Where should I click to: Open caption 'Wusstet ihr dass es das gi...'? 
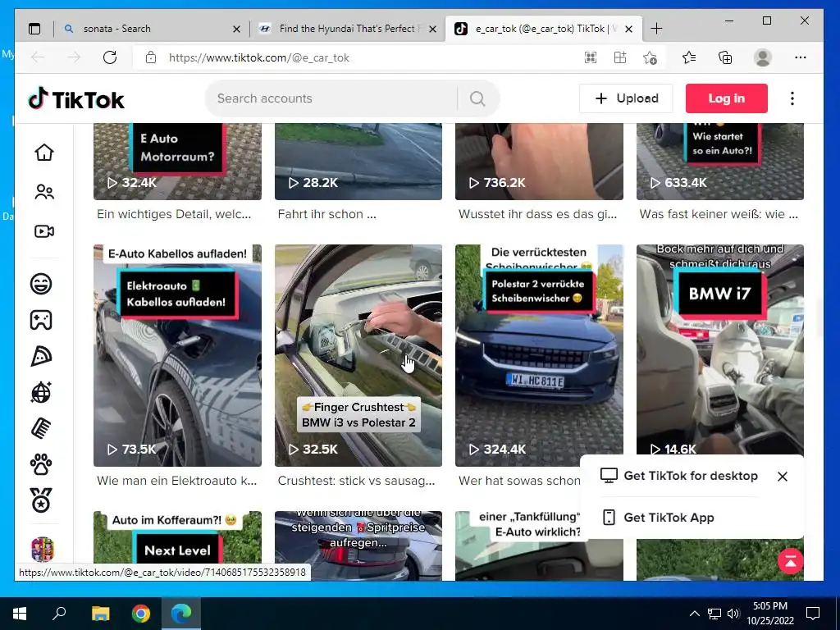point(538,214)
